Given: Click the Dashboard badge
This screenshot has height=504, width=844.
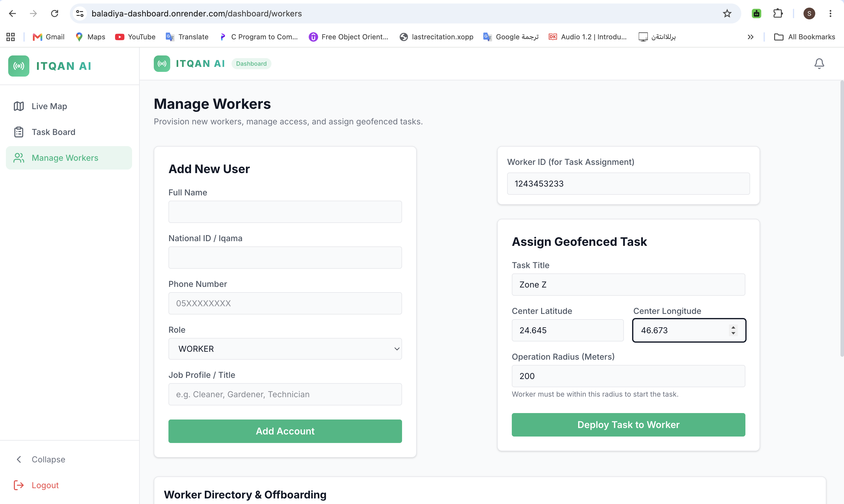Looking at the screenshot, I should [251, 63].
